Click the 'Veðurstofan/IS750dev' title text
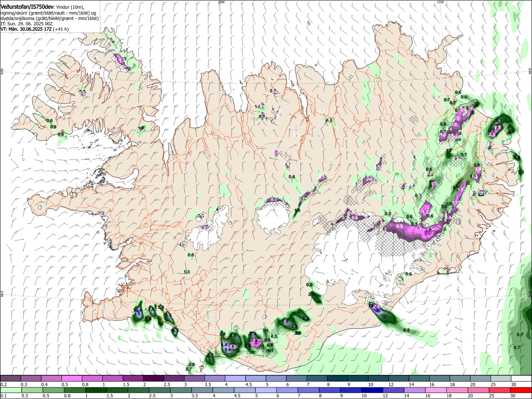This screenshot has width=532, height=399. click(x=27, y=7)
